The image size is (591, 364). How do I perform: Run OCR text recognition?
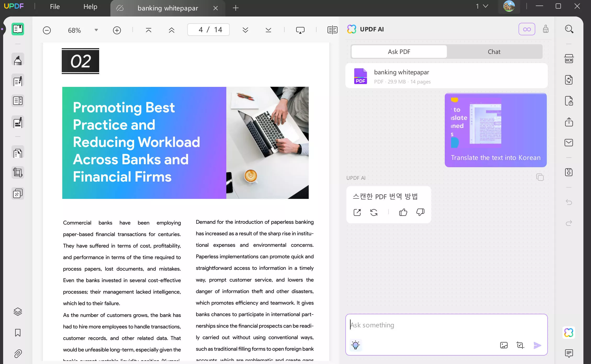(x=569, y=59)
